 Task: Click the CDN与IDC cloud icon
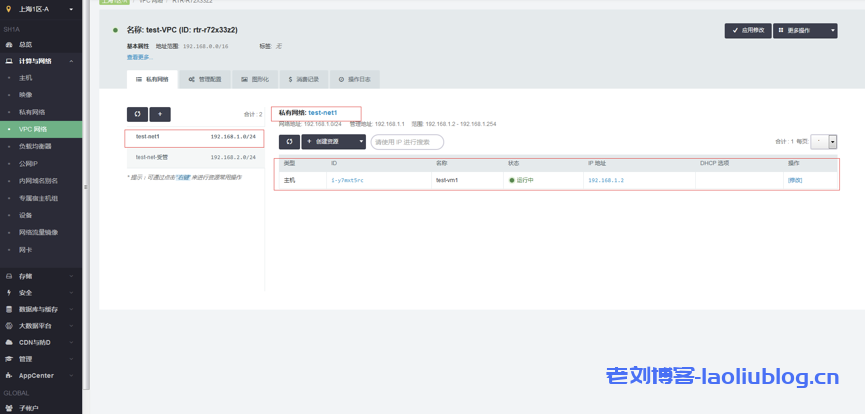[9, 342]
